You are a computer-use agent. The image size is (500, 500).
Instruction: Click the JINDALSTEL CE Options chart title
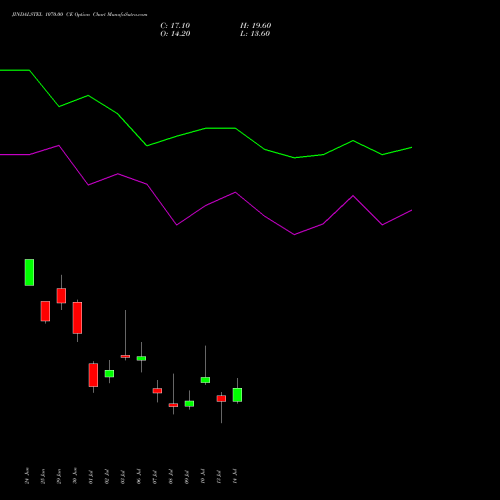click(79, 15)
